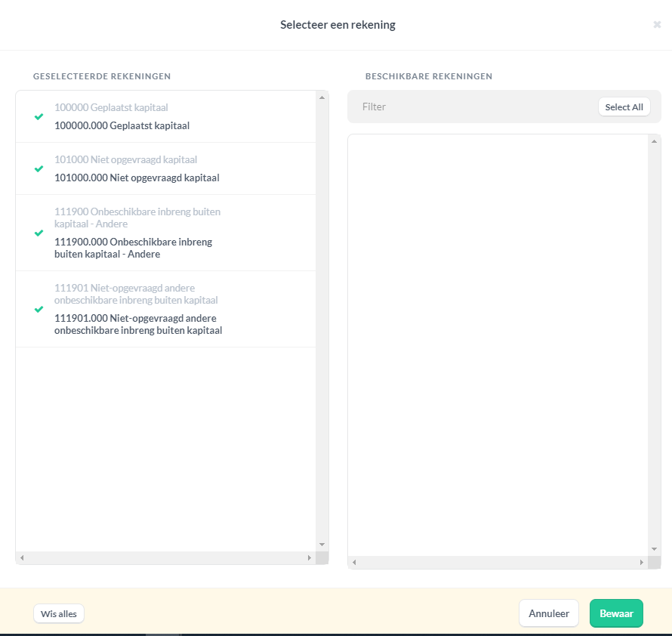Toggle the checkmark for 111900 Onbeschikbare inbreng
Viewport: 672px width, 636px height.
[x=39, y=233]
